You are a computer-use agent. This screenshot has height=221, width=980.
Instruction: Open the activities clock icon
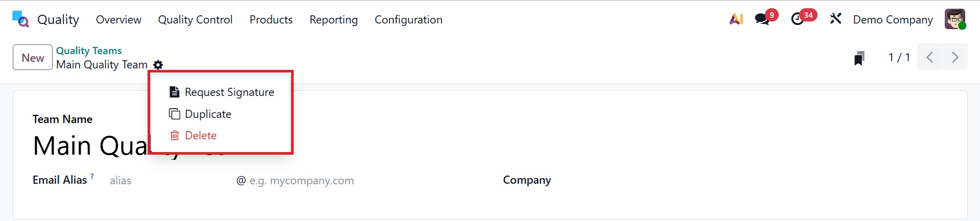pos(797,19)
